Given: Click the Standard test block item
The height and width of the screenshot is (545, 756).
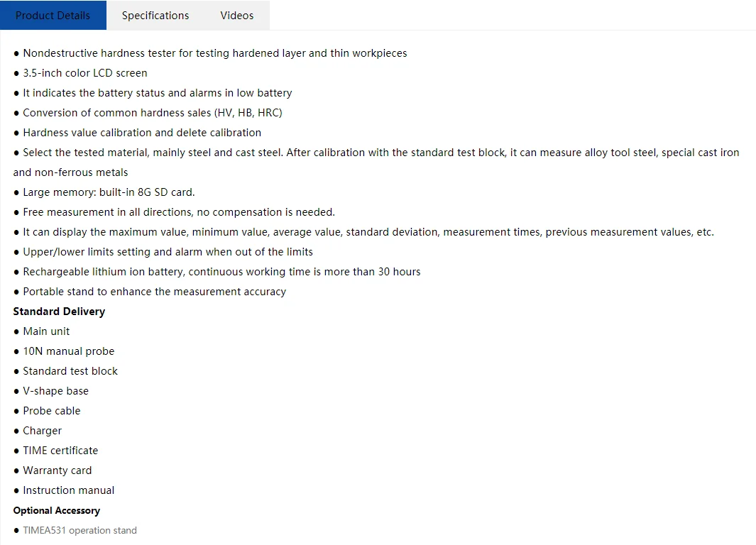Looking at the screenshot, I should pos(70,371).
